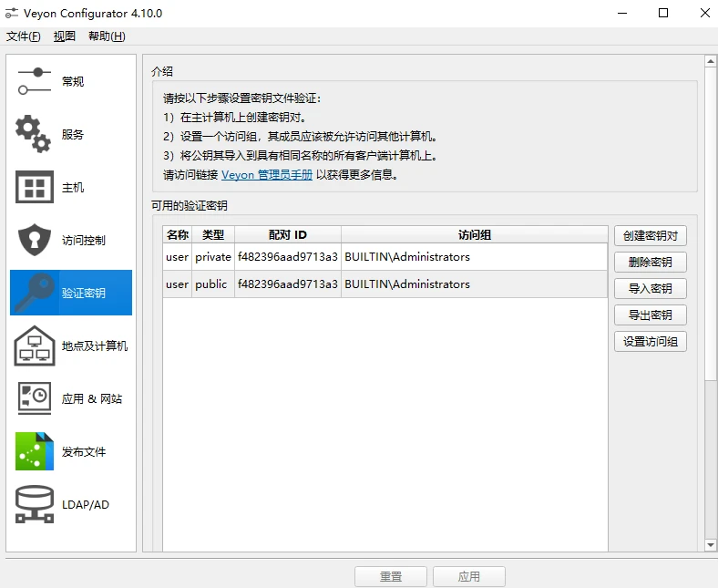Click the 删除密钥 button

pyautogui.click(x=651, y=263)
